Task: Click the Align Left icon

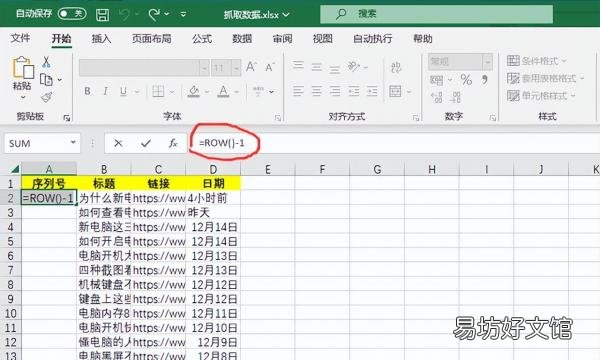Action: (x=298, y=91)
